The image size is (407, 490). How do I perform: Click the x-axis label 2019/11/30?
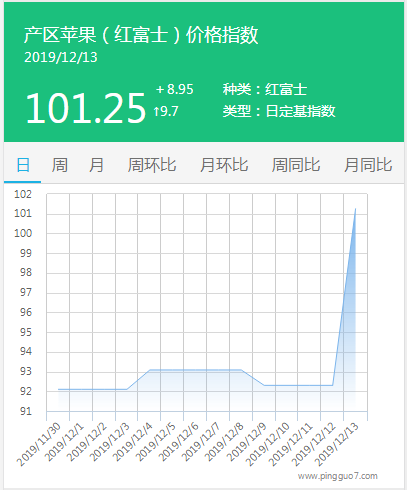click(x=39, y=444)
